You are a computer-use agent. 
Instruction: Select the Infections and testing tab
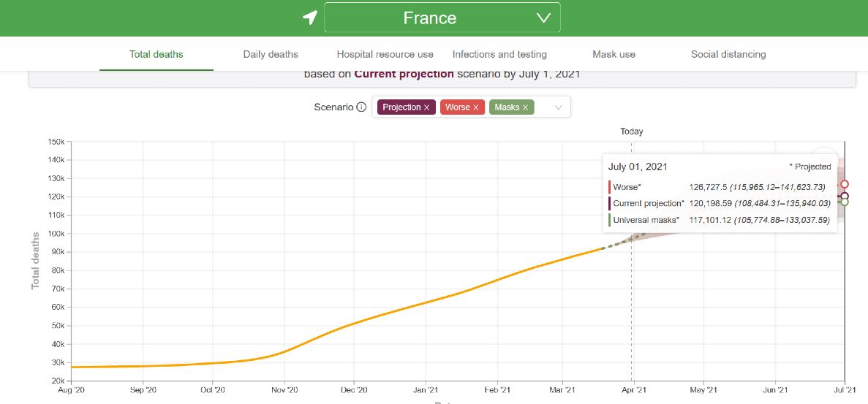499,54
